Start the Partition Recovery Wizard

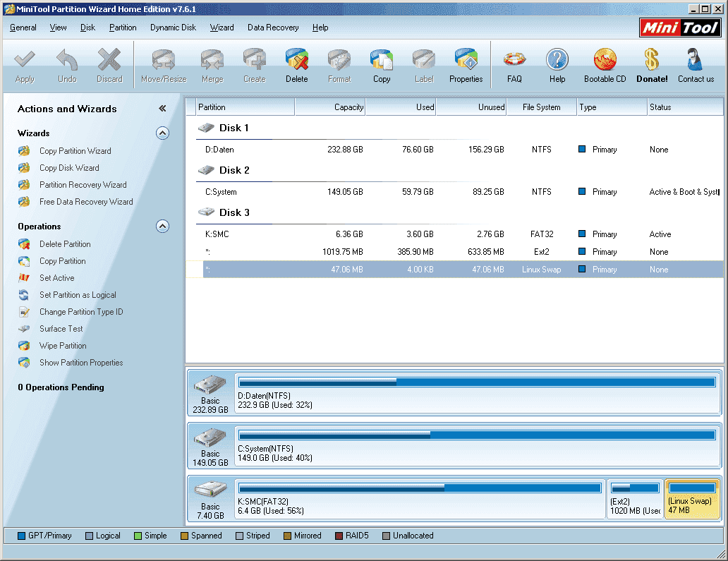pos(83,185)
